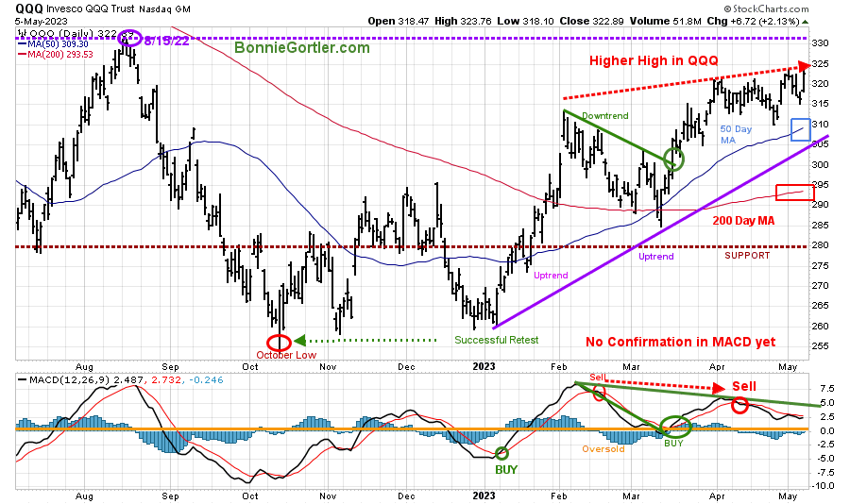Click the 0.0 MACD axis label
Image resolution: width=850 pixels, height=504 pixels.
coord(826,430)
